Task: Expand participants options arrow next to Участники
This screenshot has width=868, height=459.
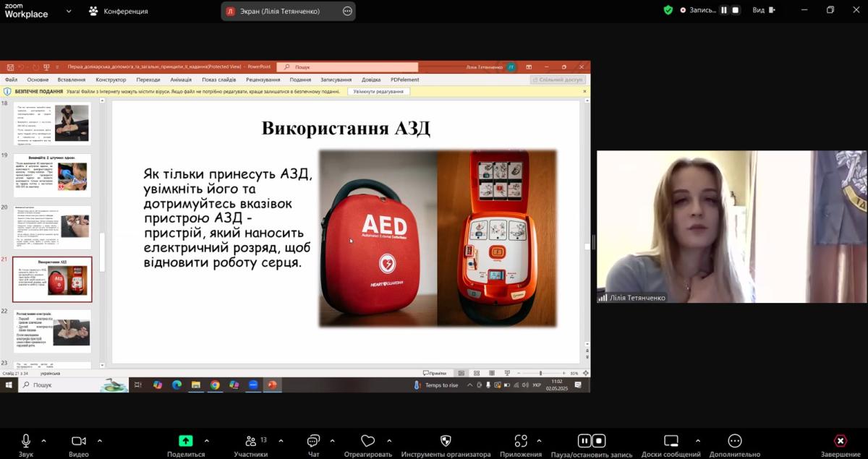Action: coord(281,439)
